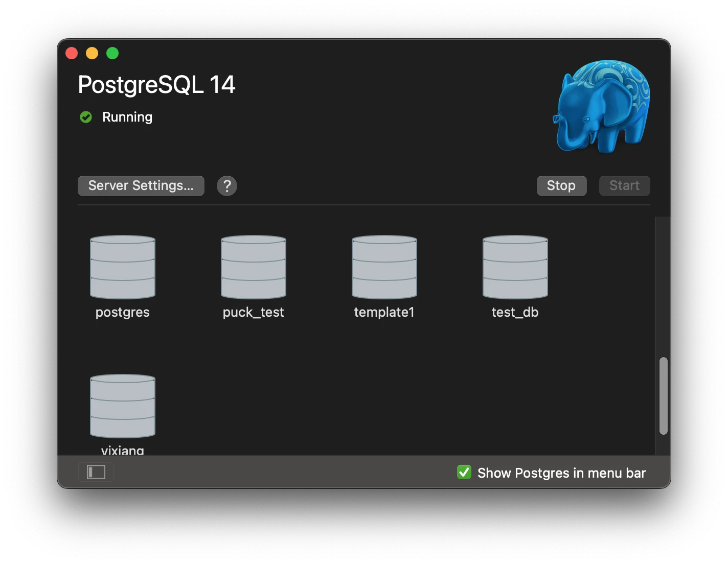Click the template1 name label
The image size is (728, 564).
click(x=384, y=312)
